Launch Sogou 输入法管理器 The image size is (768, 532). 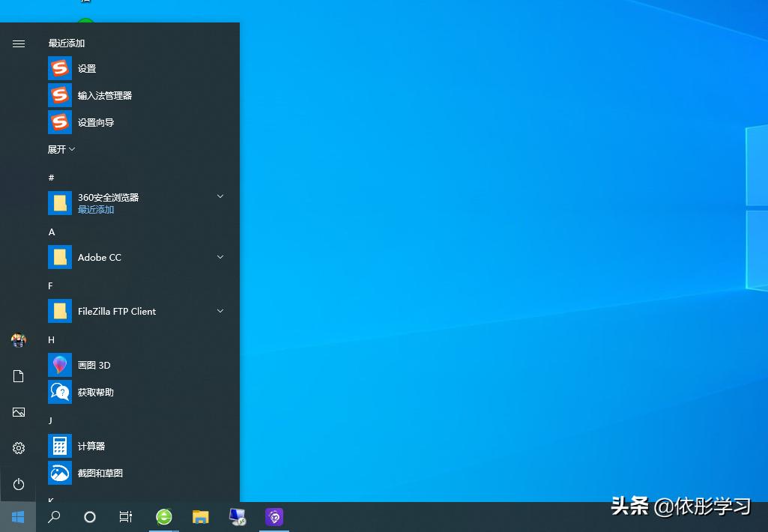click(x=104, y=95)
